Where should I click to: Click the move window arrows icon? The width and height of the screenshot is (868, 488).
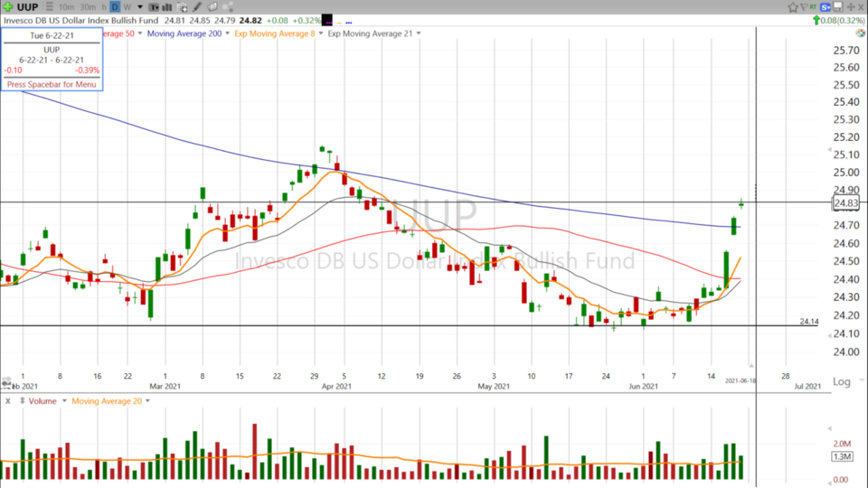pyautogui.click(x=851, y=6)
